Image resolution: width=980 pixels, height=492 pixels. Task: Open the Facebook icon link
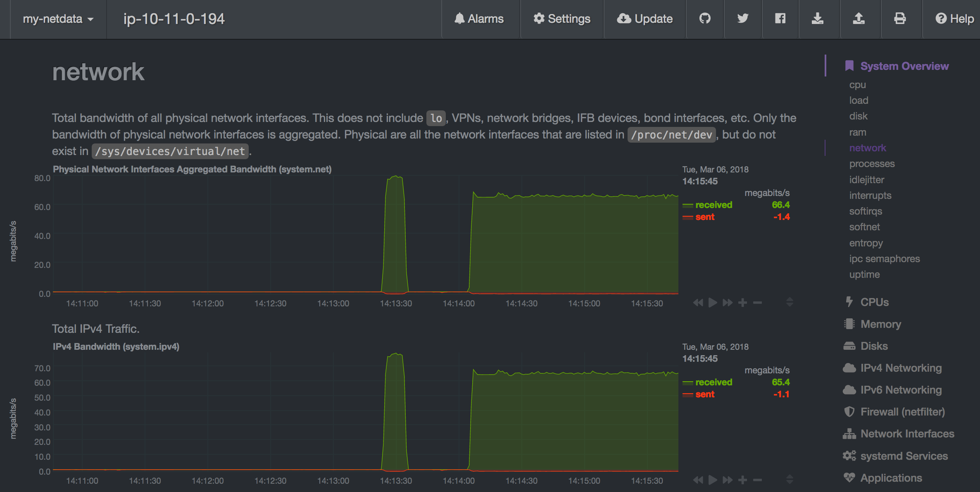point(780,19)
